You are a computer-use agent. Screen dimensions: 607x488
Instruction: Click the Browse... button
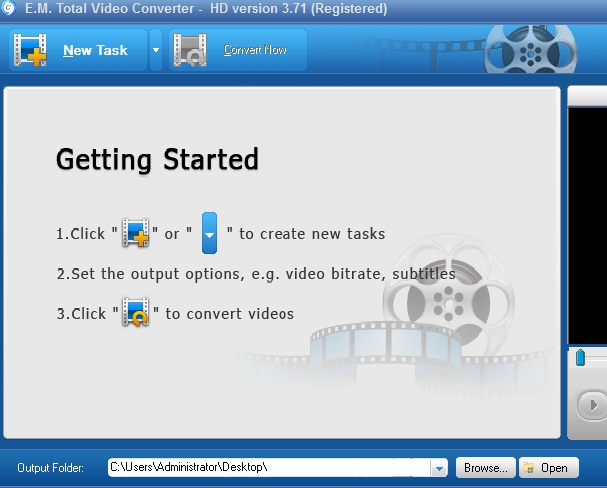485,468
